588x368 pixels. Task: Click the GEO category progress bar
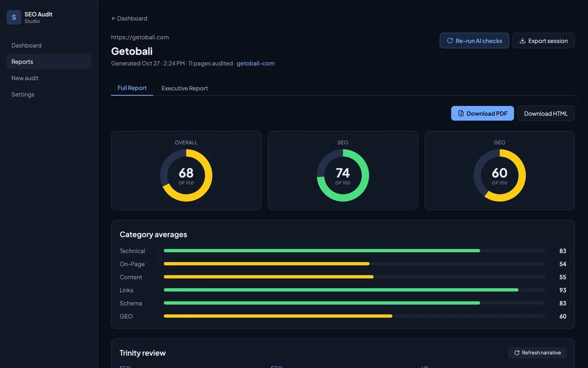point(354,316)
